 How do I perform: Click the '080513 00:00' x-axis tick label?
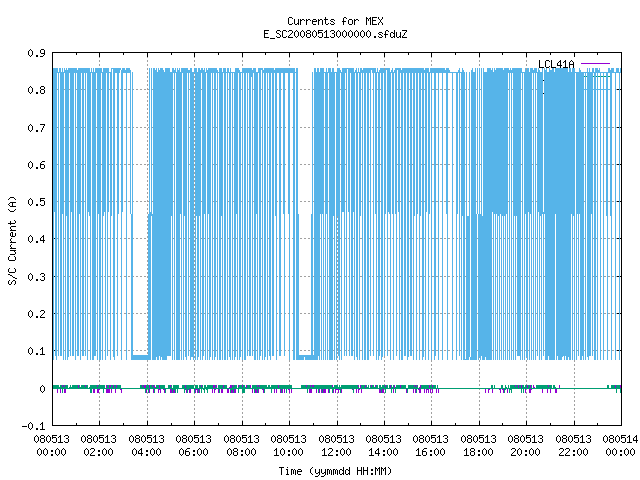[51, 446]
